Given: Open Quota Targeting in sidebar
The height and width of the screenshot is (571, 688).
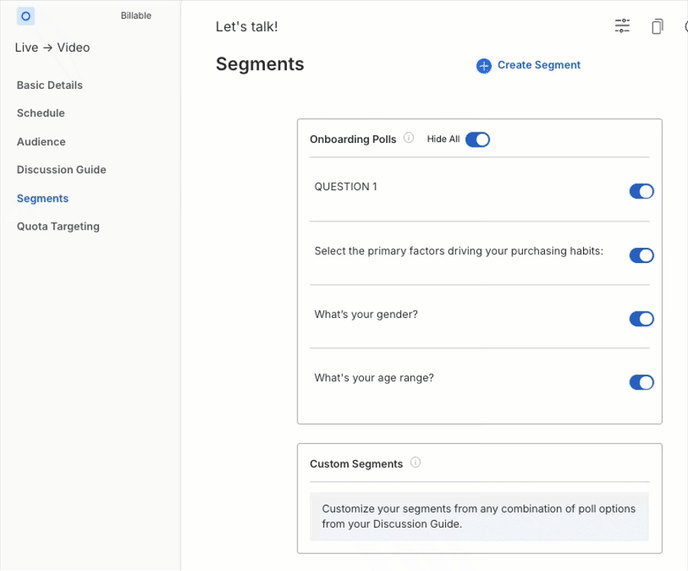Looking at the screenshot, I should tap(58, 226).
